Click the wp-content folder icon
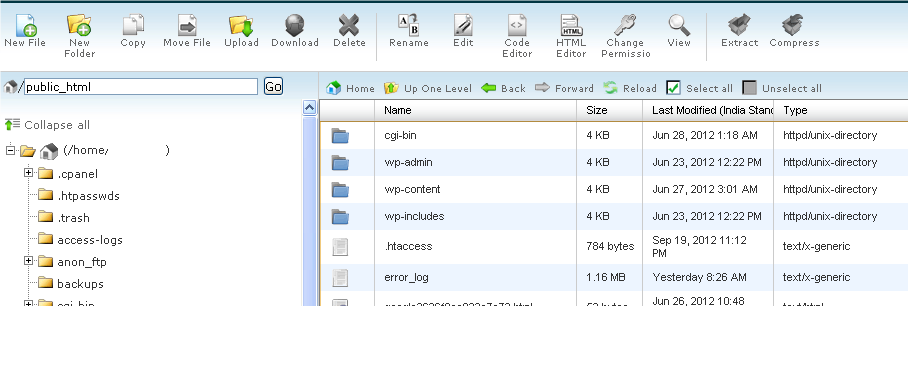The width and height of the screenshot is (908, 384). coord(340,189)
